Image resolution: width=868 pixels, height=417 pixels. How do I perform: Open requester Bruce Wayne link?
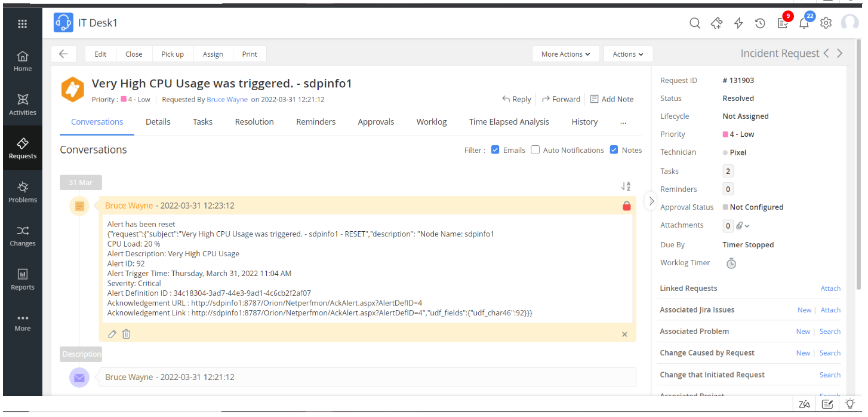pyautogui.click(x=227, y=99)
